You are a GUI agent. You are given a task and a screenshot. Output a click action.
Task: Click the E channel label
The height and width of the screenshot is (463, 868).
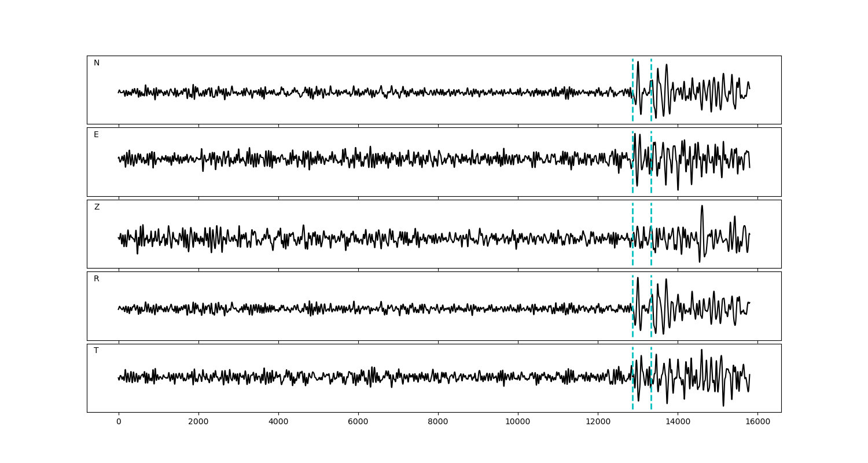tap(96, 135)
